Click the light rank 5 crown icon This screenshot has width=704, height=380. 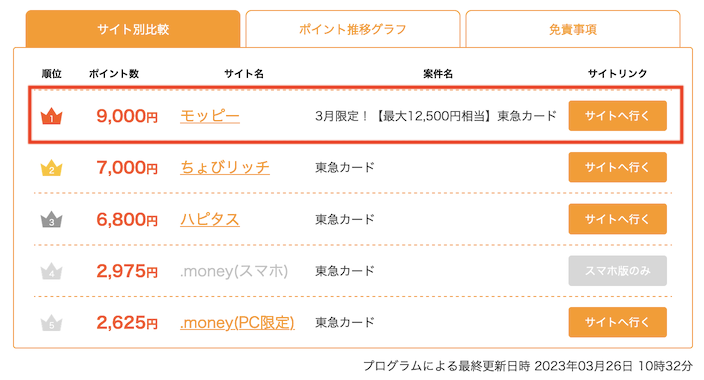[51, 323]
